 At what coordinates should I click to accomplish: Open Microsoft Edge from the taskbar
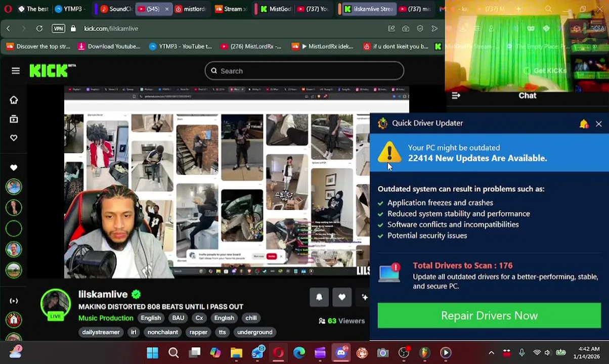(299, 352)
